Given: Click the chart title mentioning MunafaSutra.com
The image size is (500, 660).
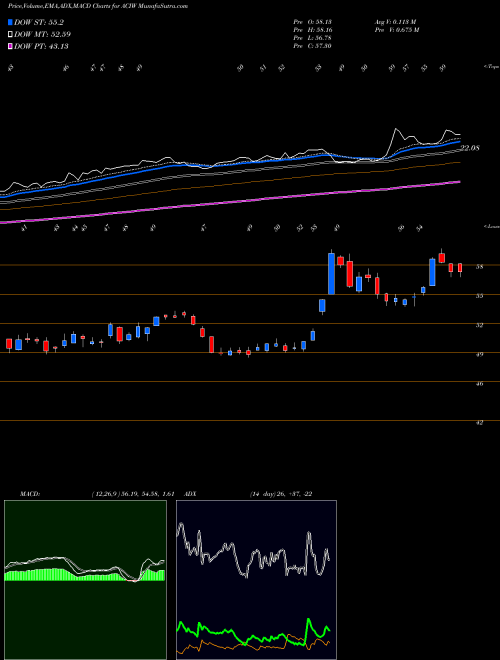Looking at the screenshot, I should [x=98, y=6].
